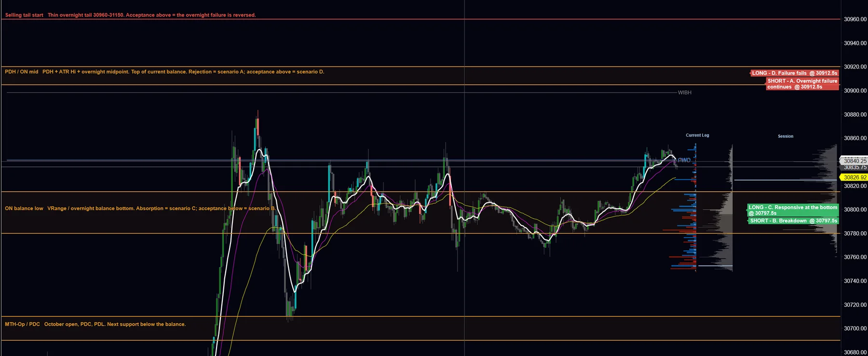Click the 30680.00 price axis label
The width and height of the screenshot is (868, 356).
(x=855, y=352)
